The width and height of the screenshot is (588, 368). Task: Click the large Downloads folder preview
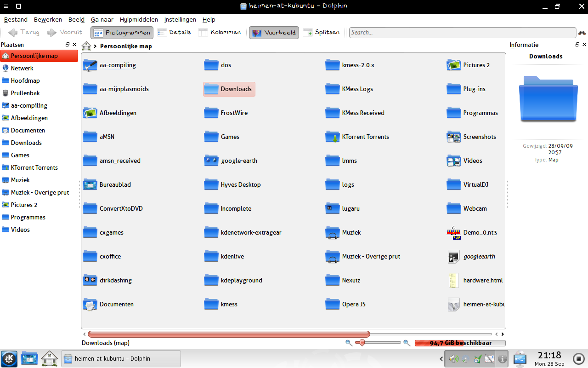coord(548,99)
